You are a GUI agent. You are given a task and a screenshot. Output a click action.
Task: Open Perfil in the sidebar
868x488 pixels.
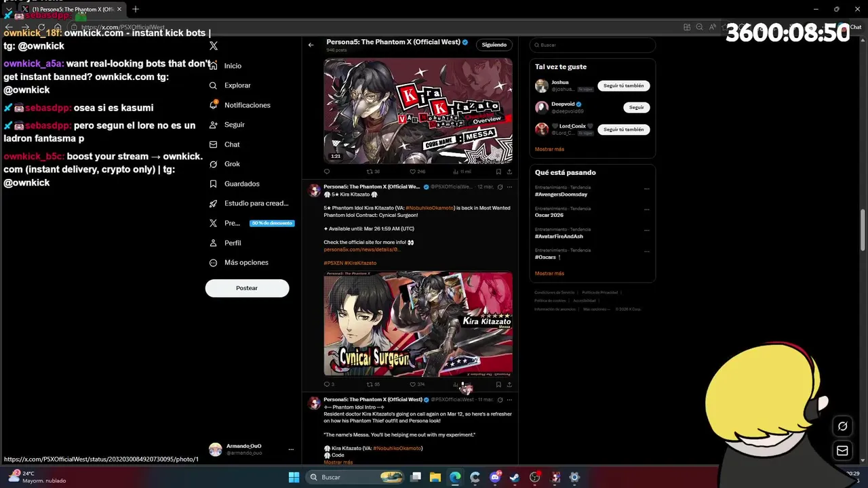(x=224, y=243)
